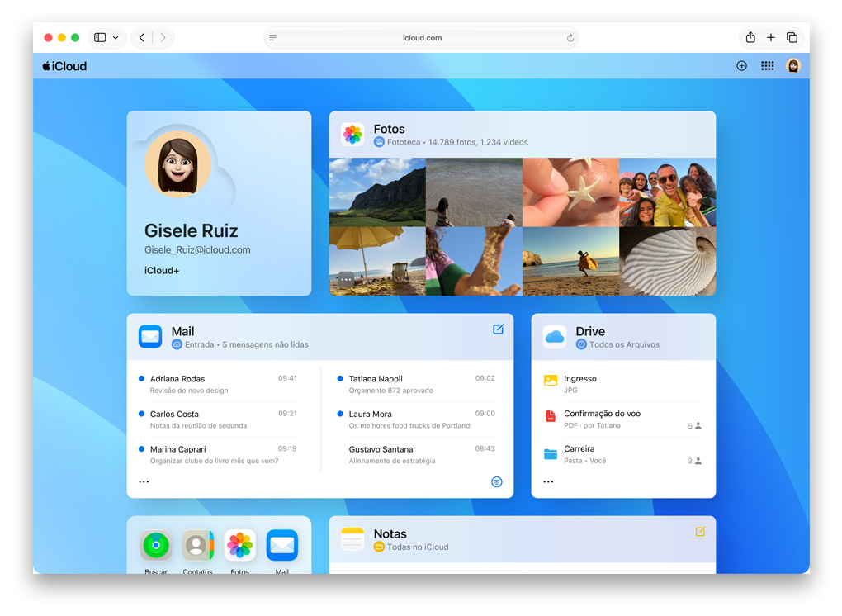842x616 pixels.
Task: Click the circled plus create icon in iCloud header
Action: (x=741, y=65)
